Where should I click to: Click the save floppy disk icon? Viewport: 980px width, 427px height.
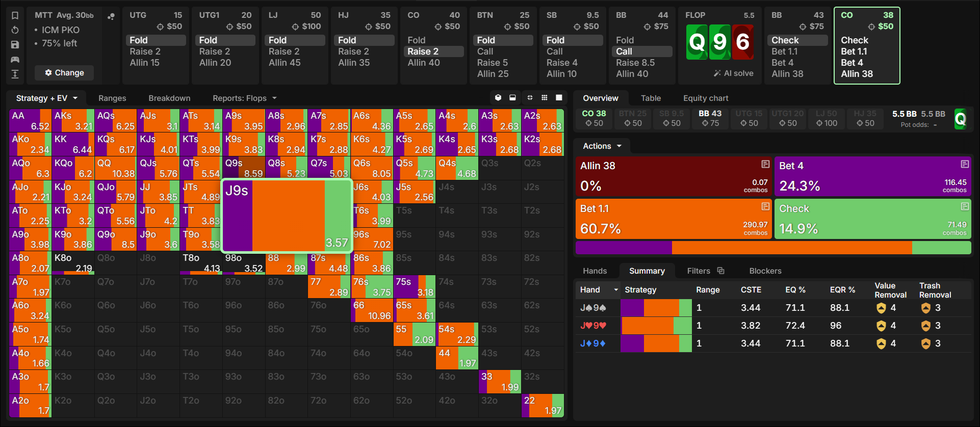click(x=15, y=45)
